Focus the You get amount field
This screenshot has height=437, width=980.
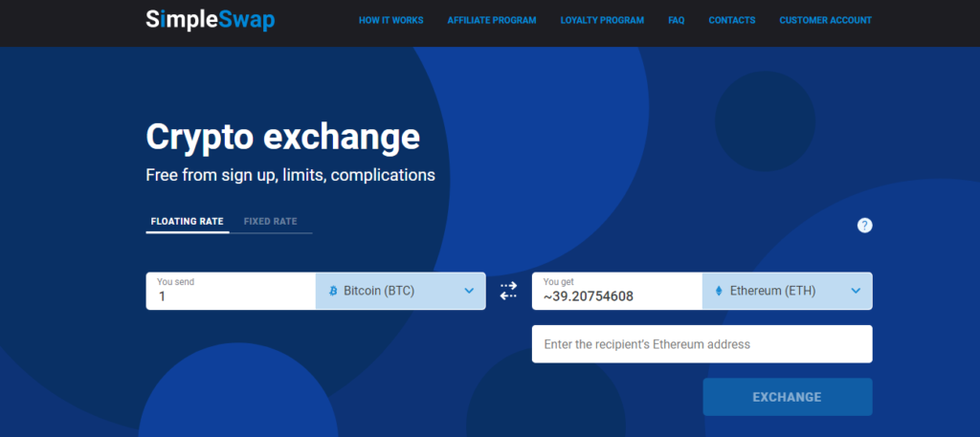click(617, 291)
